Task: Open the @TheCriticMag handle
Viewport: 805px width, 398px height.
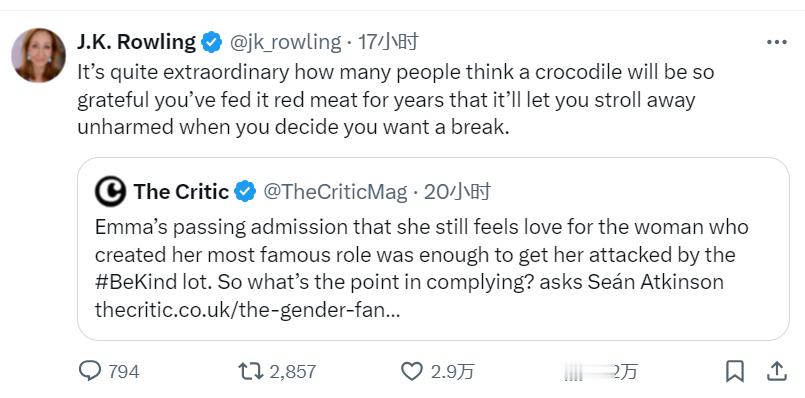Action: [x=335, y=192]
